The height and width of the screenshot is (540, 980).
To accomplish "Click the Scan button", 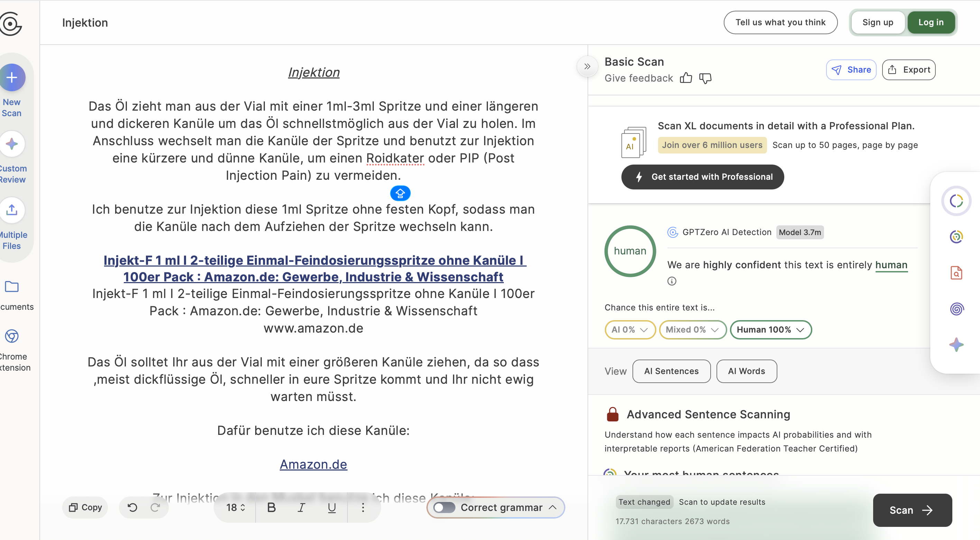I will (x=912, y=510).
